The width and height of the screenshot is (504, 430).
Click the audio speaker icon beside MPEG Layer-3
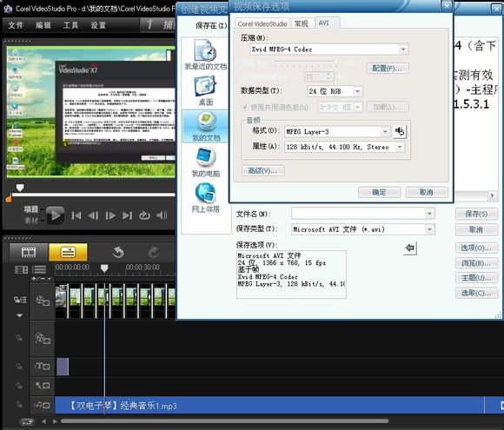coord(400,131)
